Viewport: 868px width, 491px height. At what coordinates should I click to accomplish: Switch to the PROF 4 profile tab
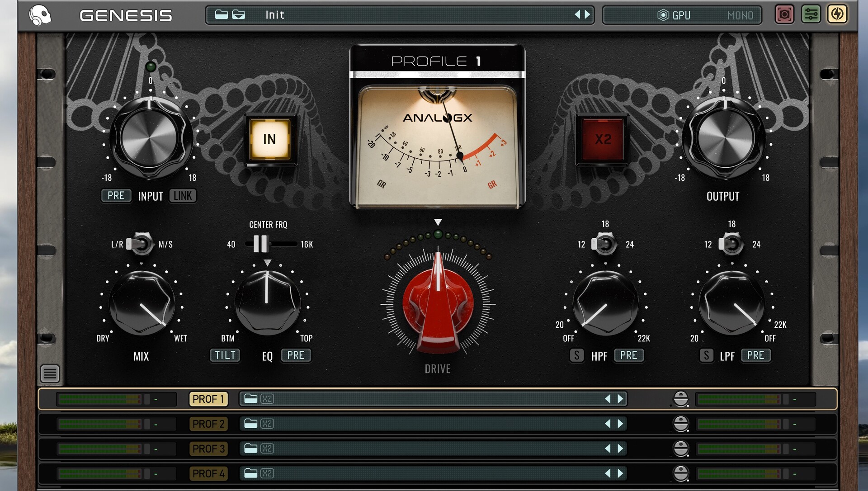pyautogui.click(x=208, y=473)
